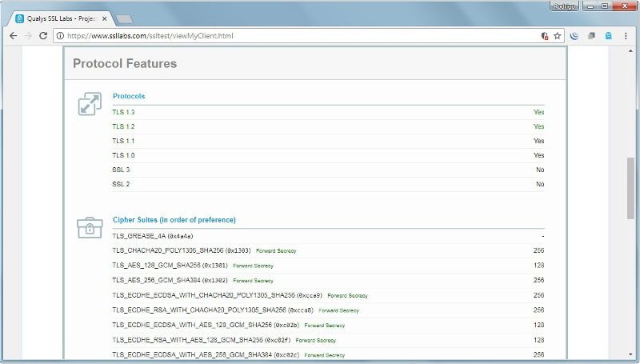Click the dash value for TLS_GREASE_4A
Viewport: 640px width, 364px height.
tap(543, 236)
